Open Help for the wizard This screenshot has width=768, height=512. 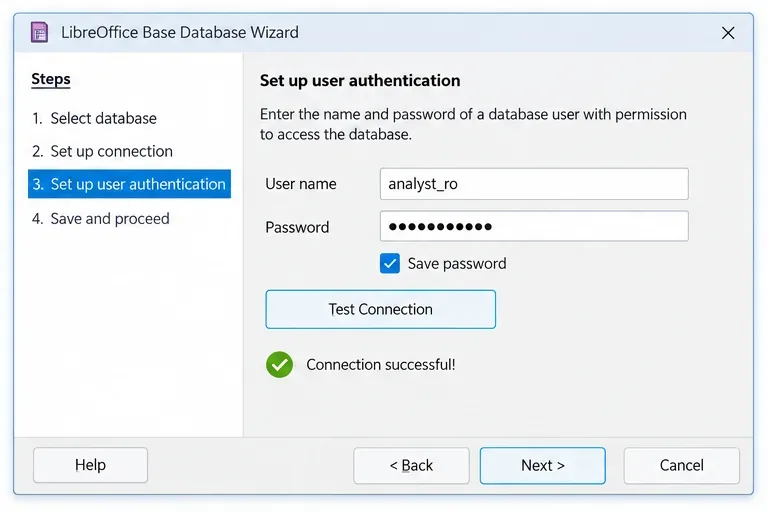(x=90, y=465)
